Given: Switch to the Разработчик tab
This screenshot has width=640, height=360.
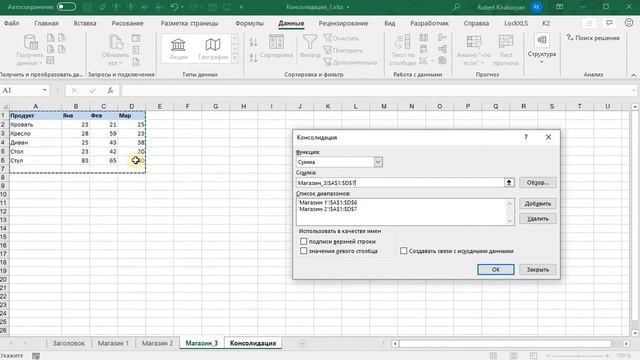Looking at the screenshot, I should point(429,23).
